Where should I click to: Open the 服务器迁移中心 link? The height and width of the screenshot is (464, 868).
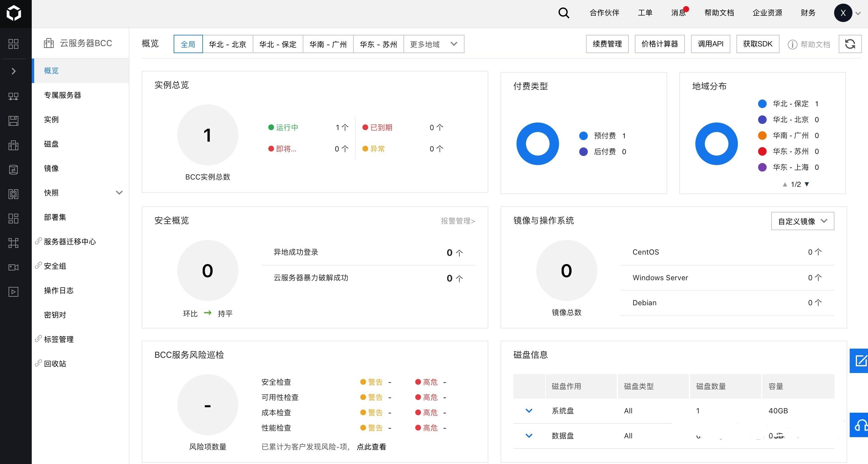pyautogui.click(x=70, y=241)
